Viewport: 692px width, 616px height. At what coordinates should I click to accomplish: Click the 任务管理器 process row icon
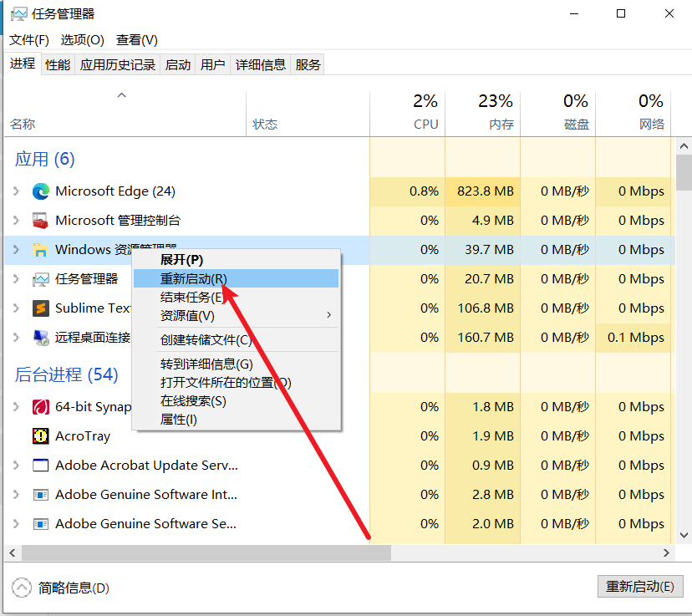coord(41,279)
